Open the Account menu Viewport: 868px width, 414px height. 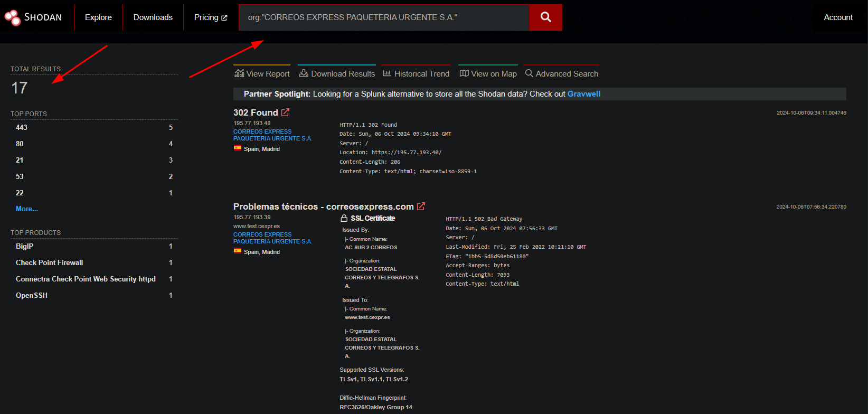(838, 17)
